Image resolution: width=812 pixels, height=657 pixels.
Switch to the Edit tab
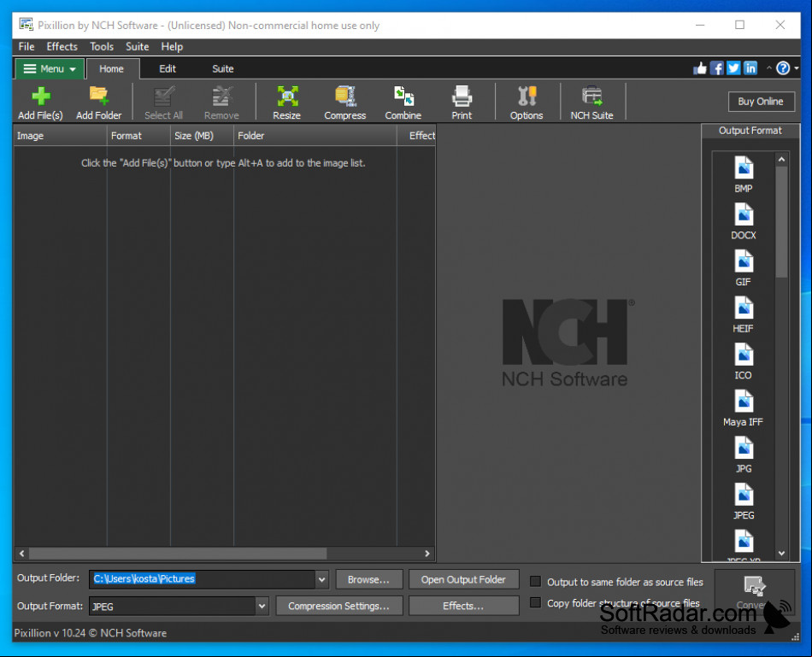[x=168, y=69]
